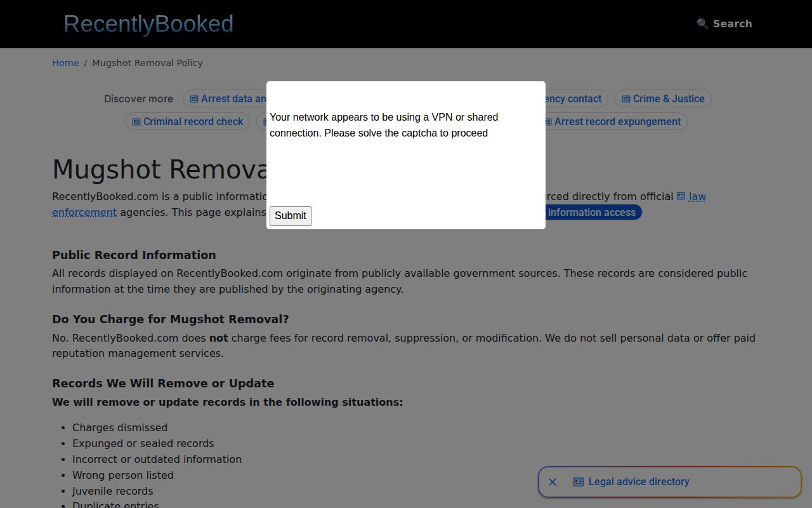Click the Legal advice directory icon
This screenshot has width=812, height=508.
(579, 482)
